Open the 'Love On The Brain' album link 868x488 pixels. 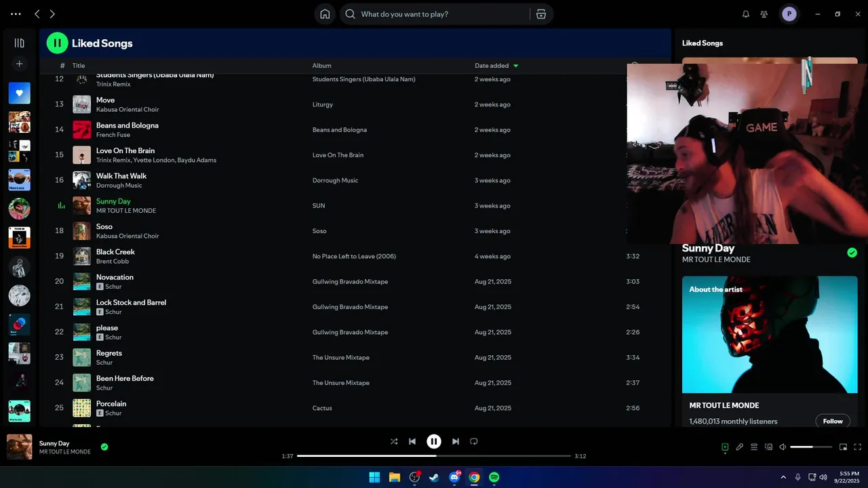pyautogui.click(x=338, y=155)
